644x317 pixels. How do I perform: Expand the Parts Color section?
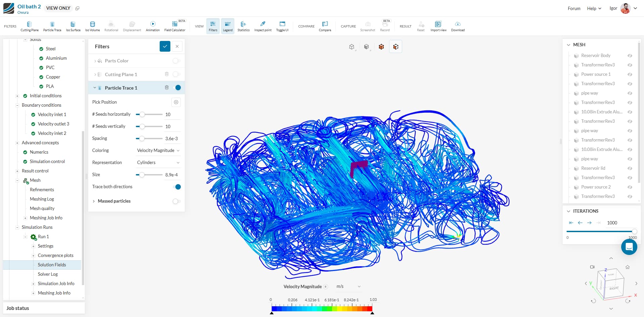pos(95,61)
